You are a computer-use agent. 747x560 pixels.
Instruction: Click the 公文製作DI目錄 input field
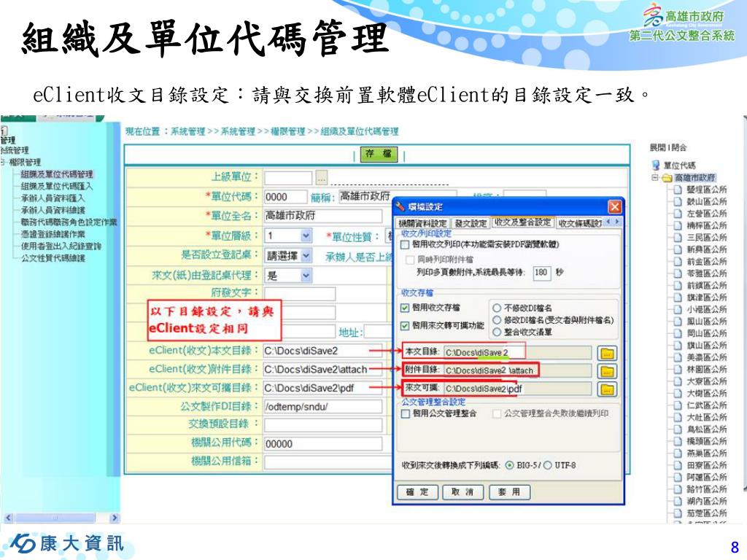pos(323,407)
